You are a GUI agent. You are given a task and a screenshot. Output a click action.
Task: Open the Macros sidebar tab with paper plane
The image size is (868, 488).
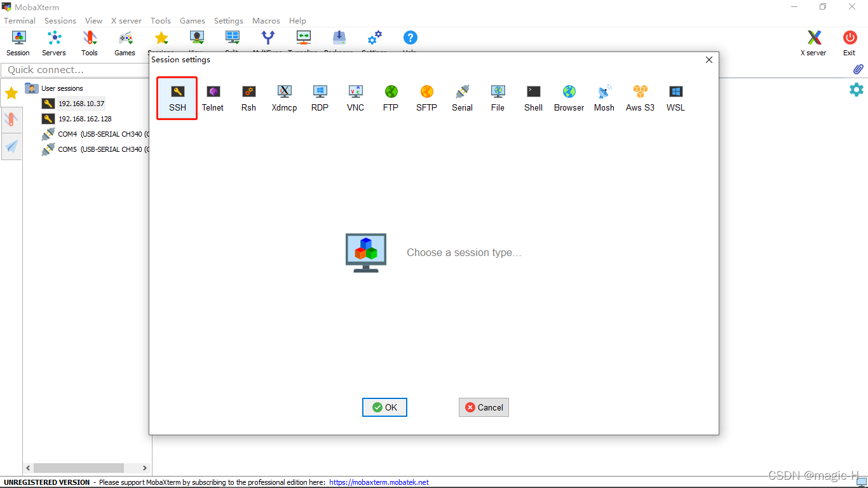coord(11,146)
